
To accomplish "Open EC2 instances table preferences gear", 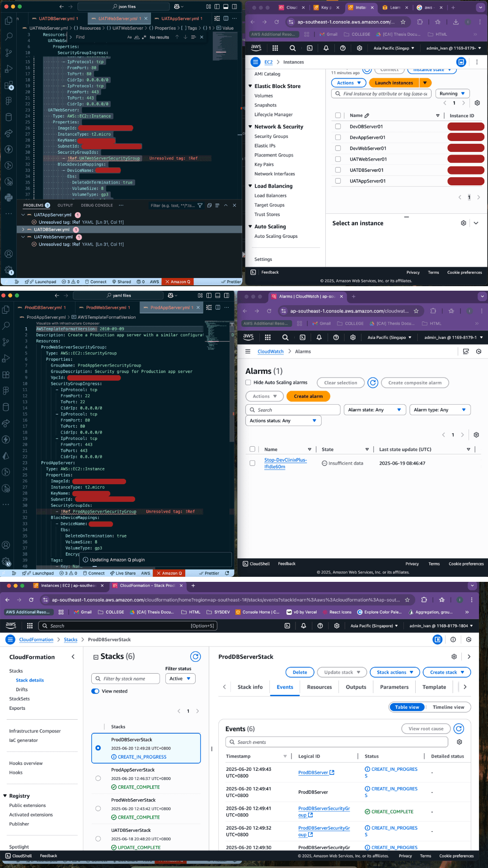I will [477, 103].
